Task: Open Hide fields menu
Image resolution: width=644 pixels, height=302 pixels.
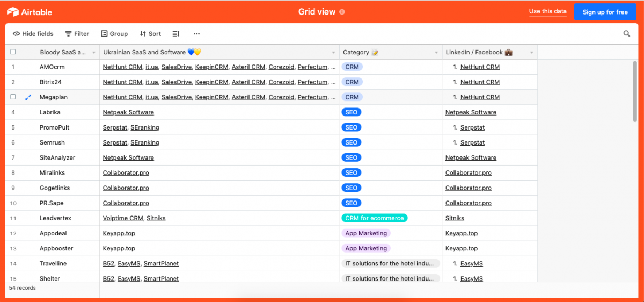Action: point(33,33)
